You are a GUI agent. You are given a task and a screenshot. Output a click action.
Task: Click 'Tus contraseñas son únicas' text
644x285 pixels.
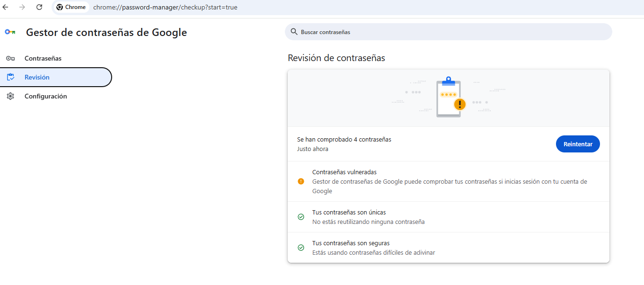[349, 213]
